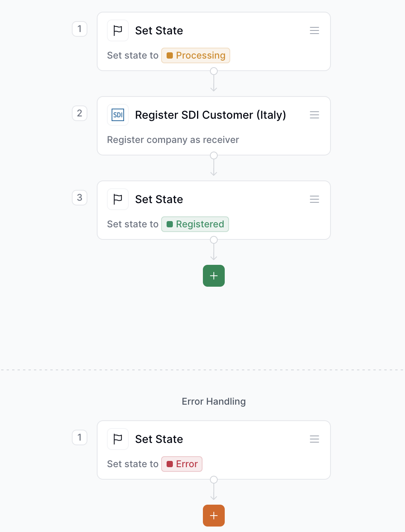Click the step number badge 2
The height and width of the screenshot is (532, 405).
(x=80, y=113)
